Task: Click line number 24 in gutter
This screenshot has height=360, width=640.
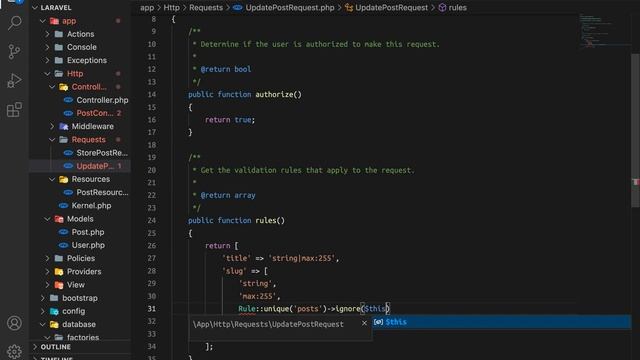Action: tap(151, 221)
